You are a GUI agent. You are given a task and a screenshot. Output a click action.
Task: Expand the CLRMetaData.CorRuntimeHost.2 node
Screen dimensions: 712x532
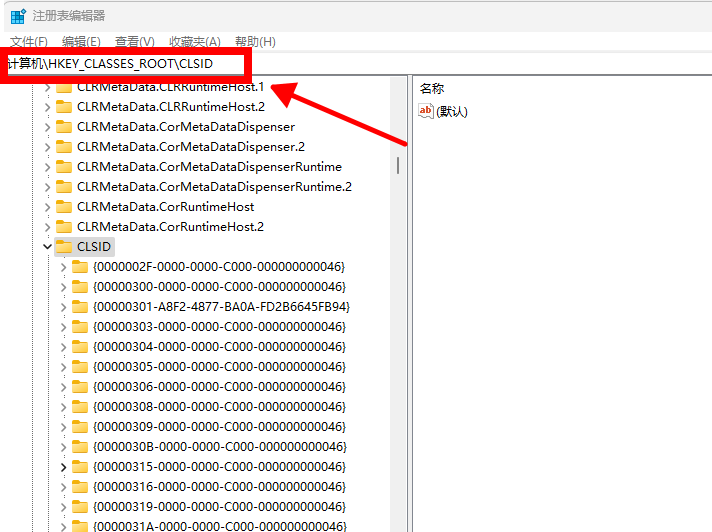click(x=47, y=226)
